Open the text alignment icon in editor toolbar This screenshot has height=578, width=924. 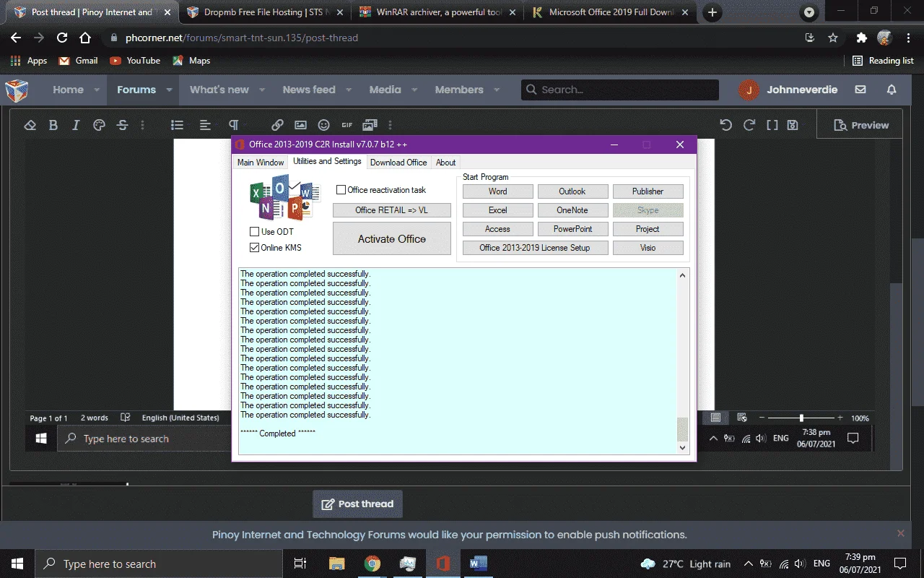(205, 125)
